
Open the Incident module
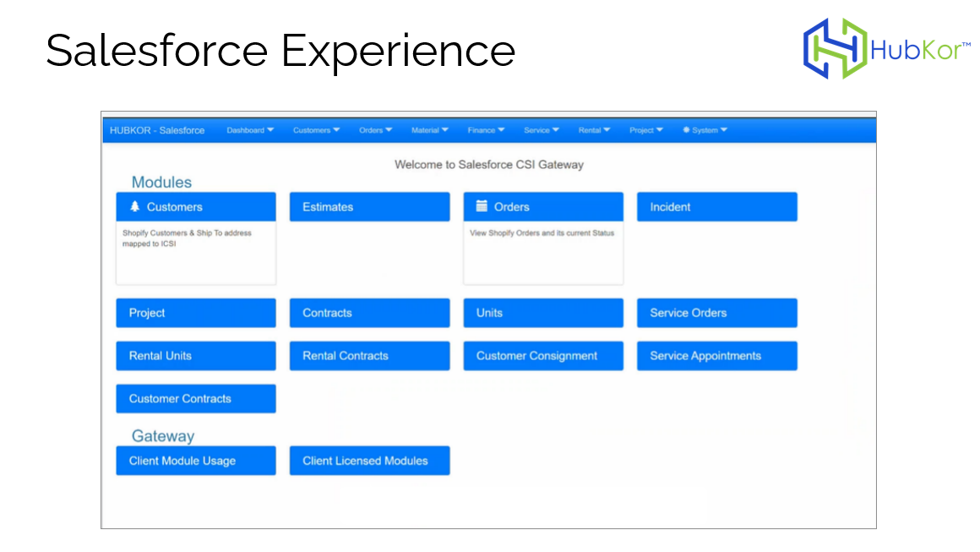click(x=716, y=206)
